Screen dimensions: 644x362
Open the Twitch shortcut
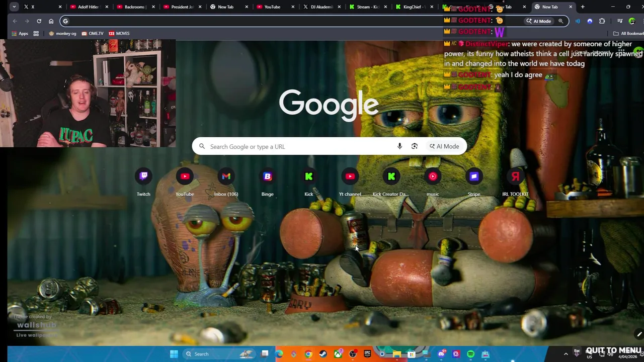click(x=143, y=183)
